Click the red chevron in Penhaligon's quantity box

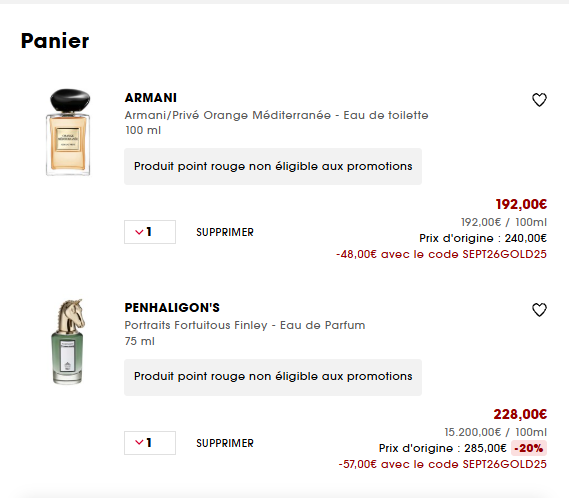coord(139,442)
